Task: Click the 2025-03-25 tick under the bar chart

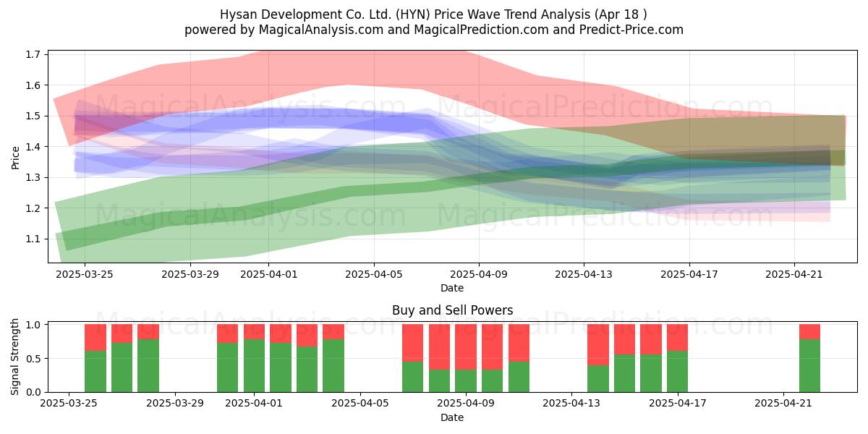Action: [69, 404]
